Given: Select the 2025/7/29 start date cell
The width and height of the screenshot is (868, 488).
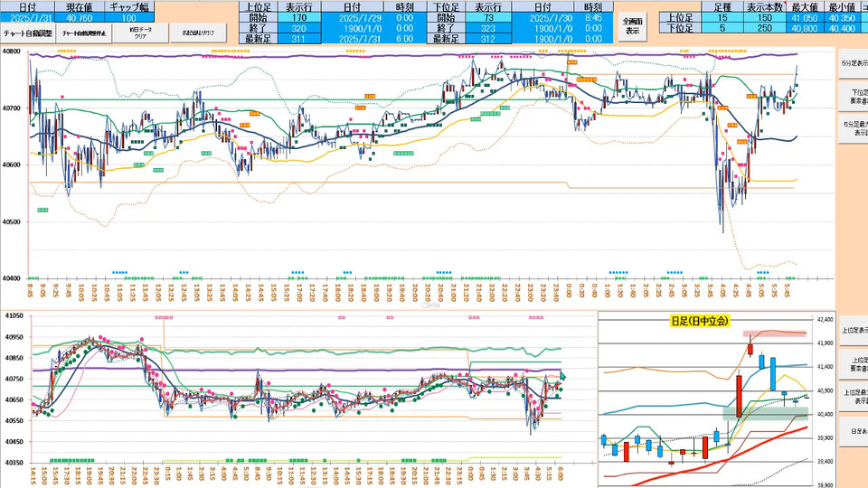Looking at the screenshot, I should (x=352, y=18).
